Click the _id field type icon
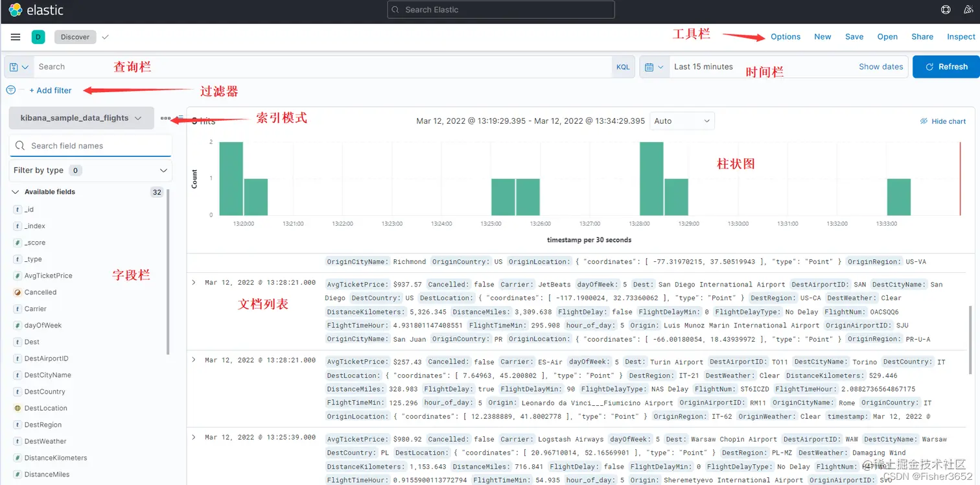The width and height of the screenshot is (980, 485). 17,209
